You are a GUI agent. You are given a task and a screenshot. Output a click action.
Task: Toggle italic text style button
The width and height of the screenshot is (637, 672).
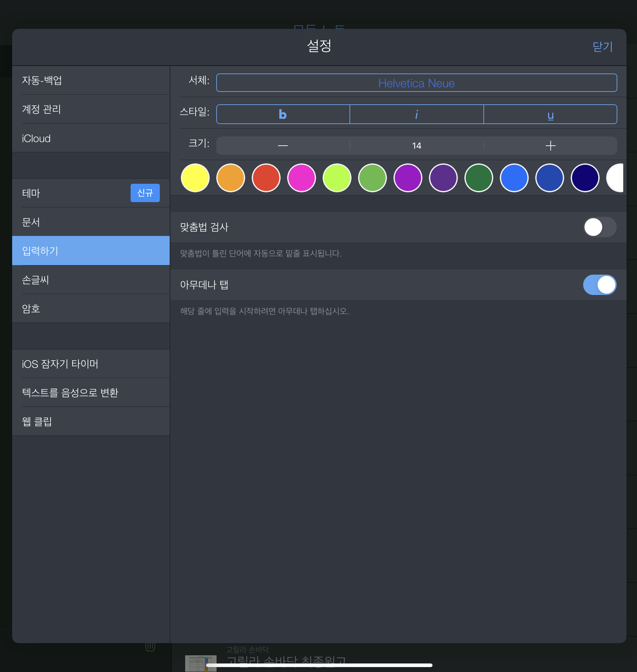pyautogui.click(x=416, y=115)
